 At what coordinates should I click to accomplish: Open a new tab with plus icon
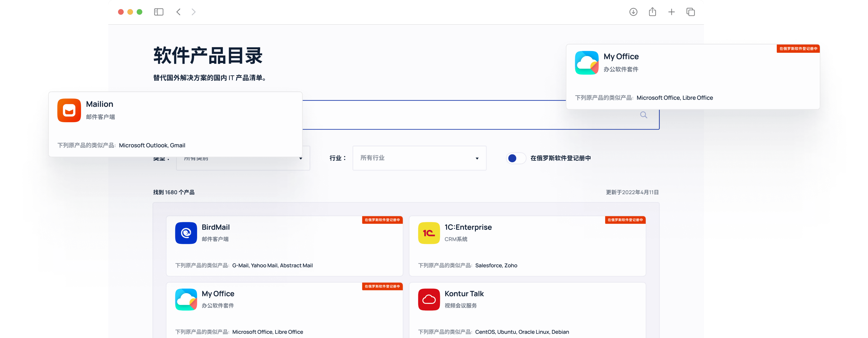[x=671, y=12]
